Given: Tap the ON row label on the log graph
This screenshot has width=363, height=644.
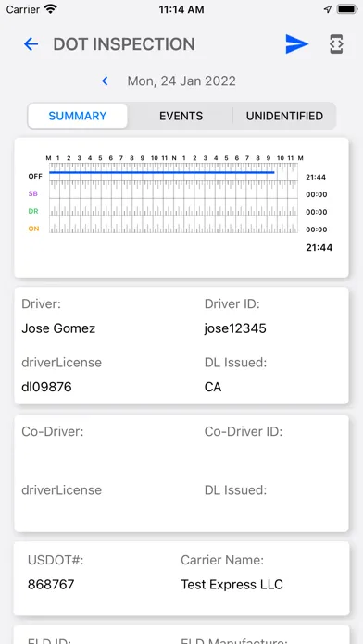Looking at the screenshot, I should tap(33, 229).
